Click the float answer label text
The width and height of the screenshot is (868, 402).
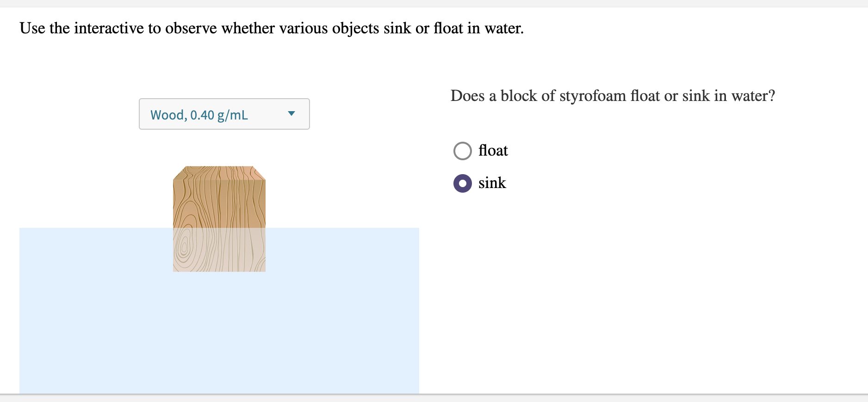pyautogui.click(x=493, y=151)
